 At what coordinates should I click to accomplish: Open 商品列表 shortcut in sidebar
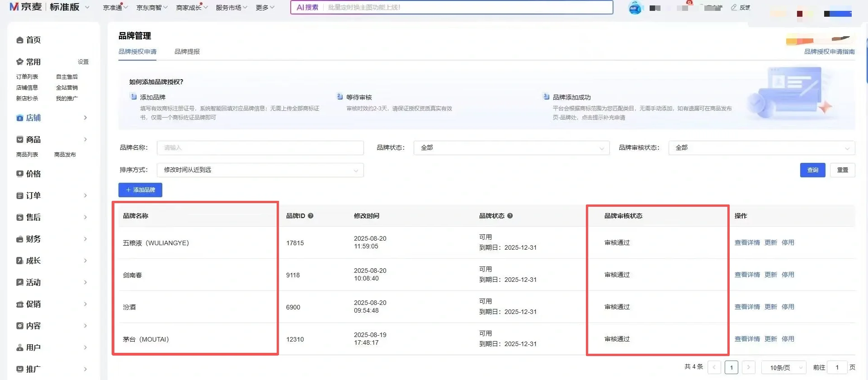(x=27, y=155)
